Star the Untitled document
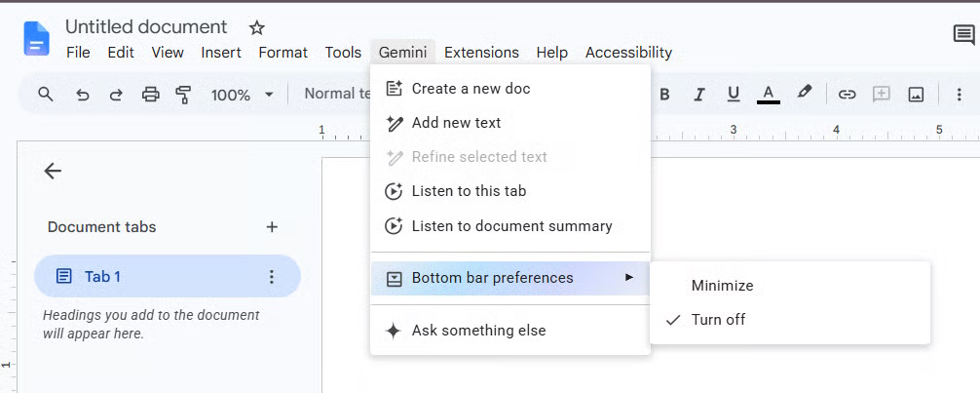Viewport: 980px width, 393px height. pyautogui.click(x=257, y=27)
